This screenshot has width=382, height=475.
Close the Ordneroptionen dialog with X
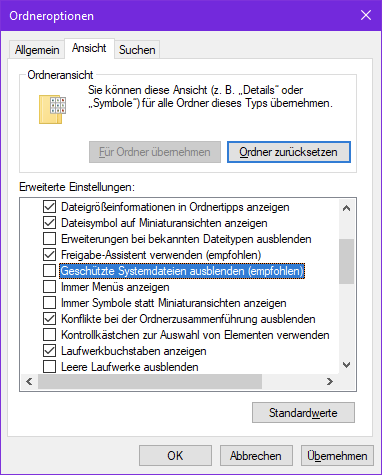(x=366, y=15)
